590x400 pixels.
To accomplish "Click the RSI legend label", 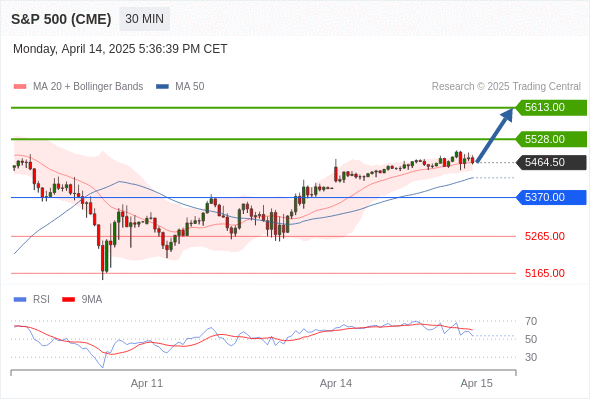I will click(41, 300).
